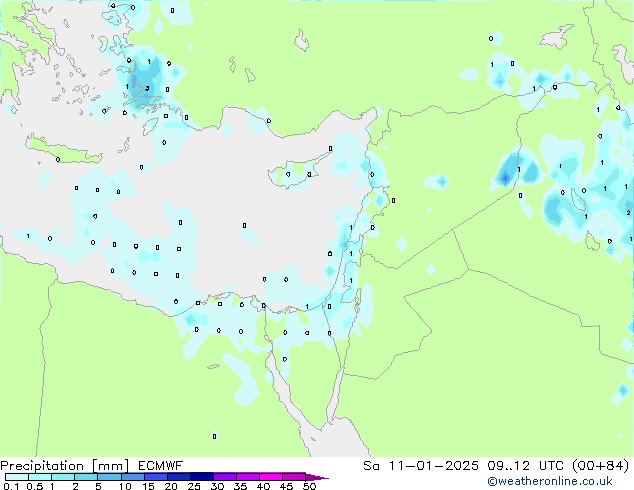Click the 2–5 mm legend color swatch

click(x=86, y=477)
